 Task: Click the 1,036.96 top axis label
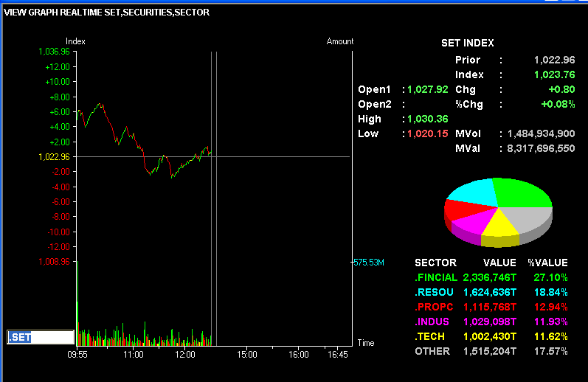(x=54, y=52)
